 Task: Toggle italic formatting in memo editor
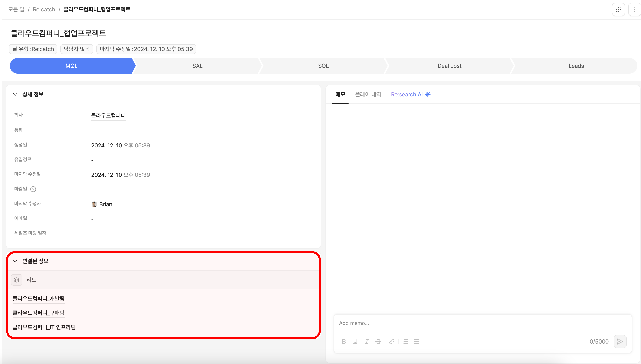point(367,342)
